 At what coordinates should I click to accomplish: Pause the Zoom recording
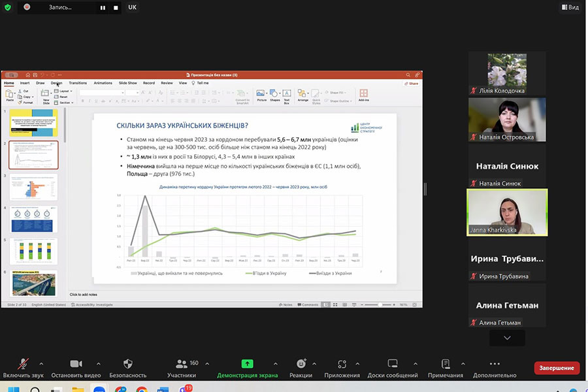(x=103, y=8)
